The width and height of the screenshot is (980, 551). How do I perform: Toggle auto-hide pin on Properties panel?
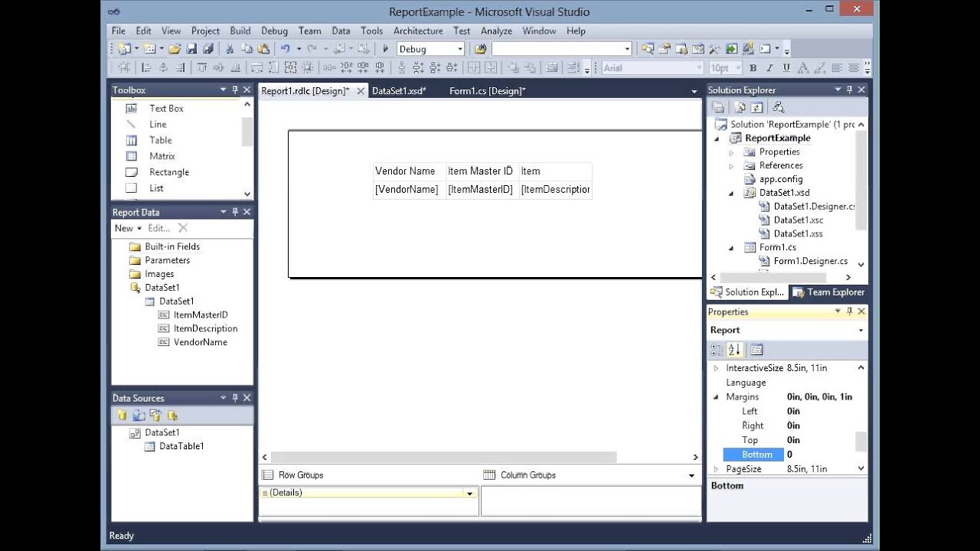(x=849, y=311)
